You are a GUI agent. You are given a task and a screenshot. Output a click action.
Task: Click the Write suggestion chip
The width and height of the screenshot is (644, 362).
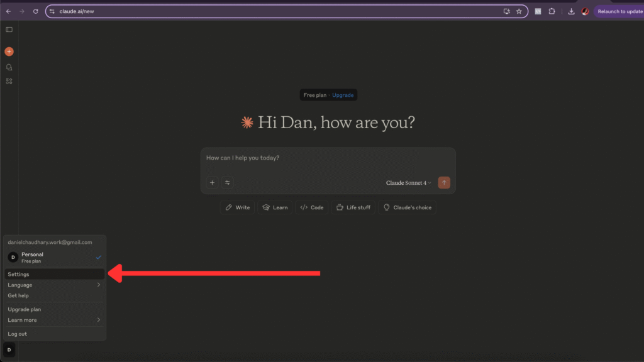237,207
